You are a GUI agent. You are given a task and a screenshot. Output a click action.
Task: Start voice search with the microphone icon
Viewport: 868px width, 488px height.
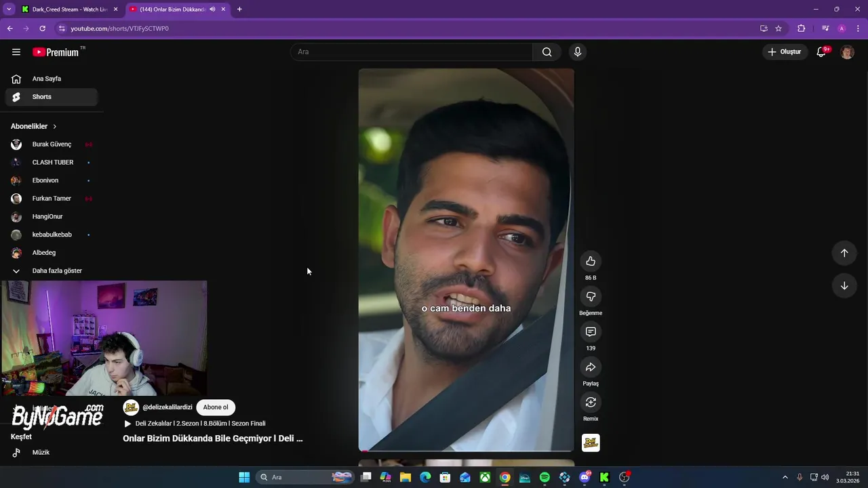coord(578,52)
